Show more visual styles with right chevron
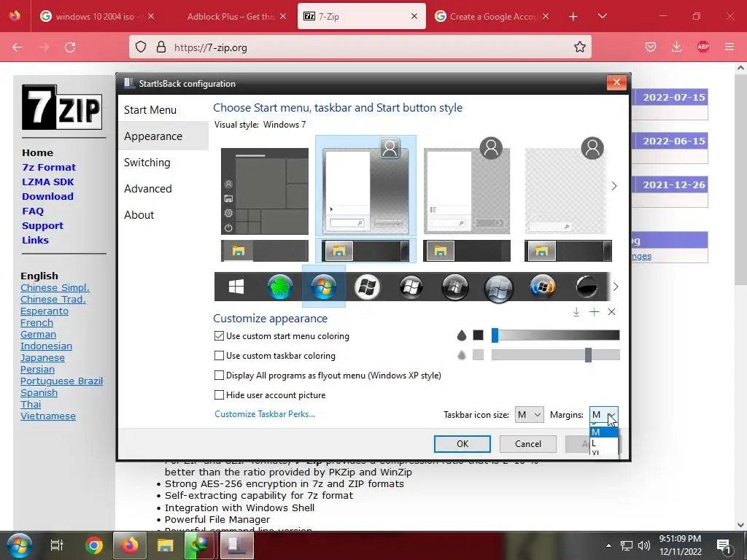The image size is (747, 560). pyautogui.click(x=614, y=186)
